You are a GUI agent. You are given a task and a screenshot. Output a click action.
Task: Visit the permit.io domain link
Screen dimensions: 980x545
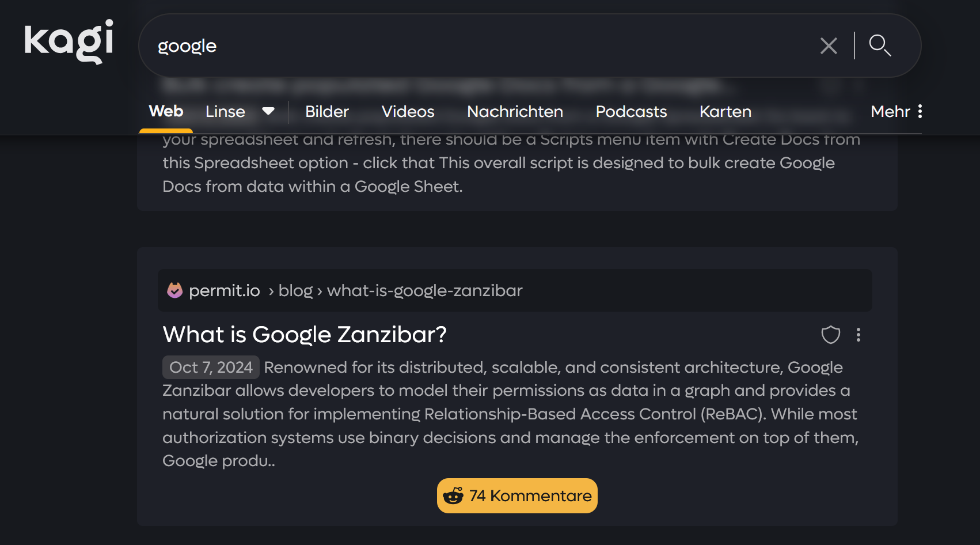pyautogui.click(x=225, y=290)
